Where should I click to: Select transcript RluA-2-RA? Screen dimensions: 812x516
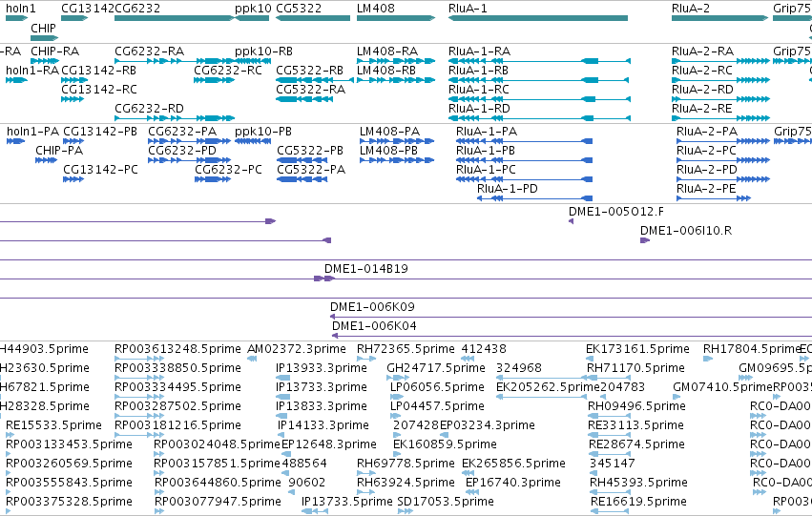pos(720,61)
